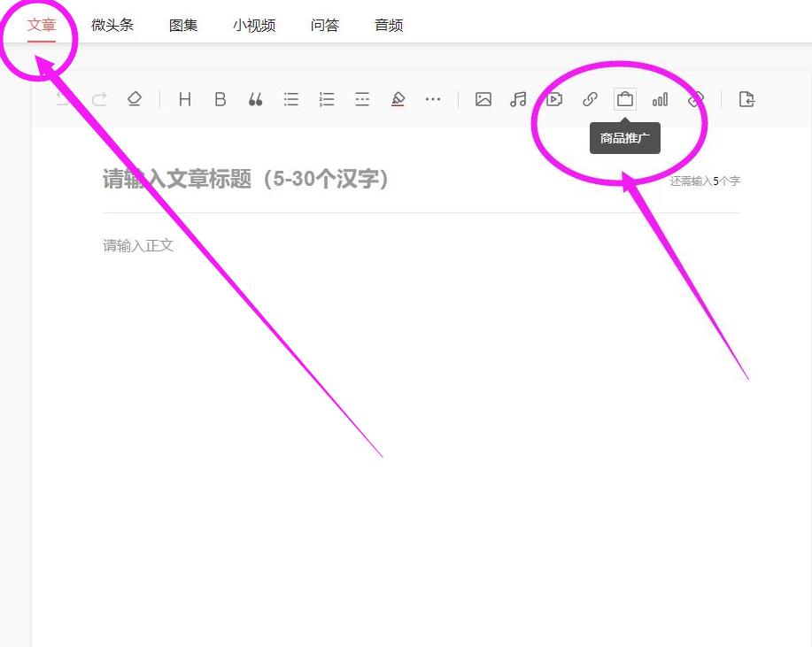
Task: Open the 问答 tab
Action: [325, 25]
